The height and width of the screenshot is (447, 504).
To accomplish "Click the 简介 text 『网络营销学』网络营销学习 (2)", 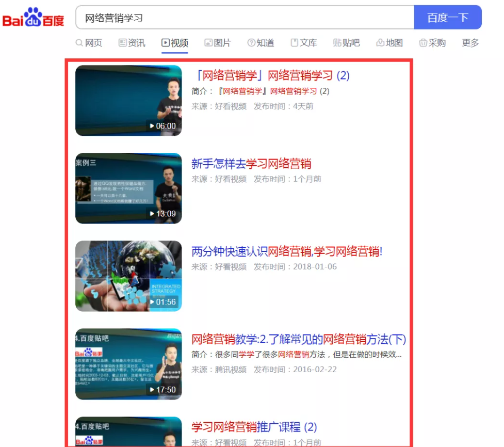I will click(273, 91).
